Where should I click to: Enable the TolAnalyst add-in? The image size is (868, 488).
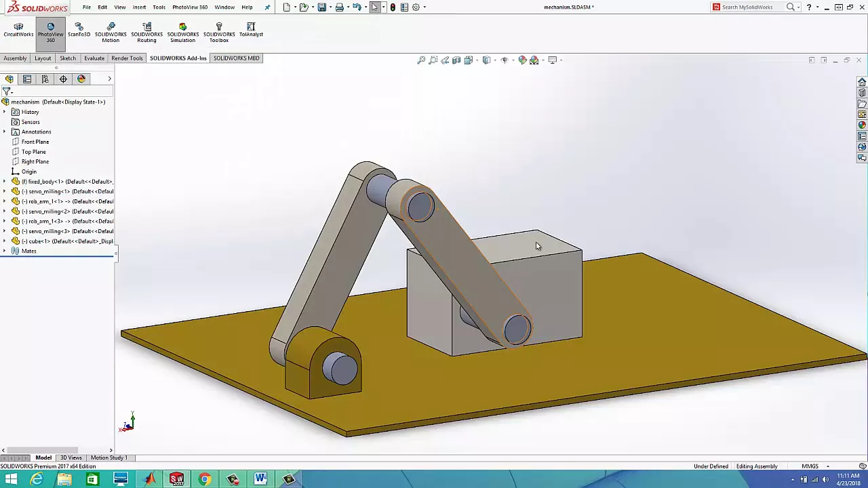pos(251,30)
